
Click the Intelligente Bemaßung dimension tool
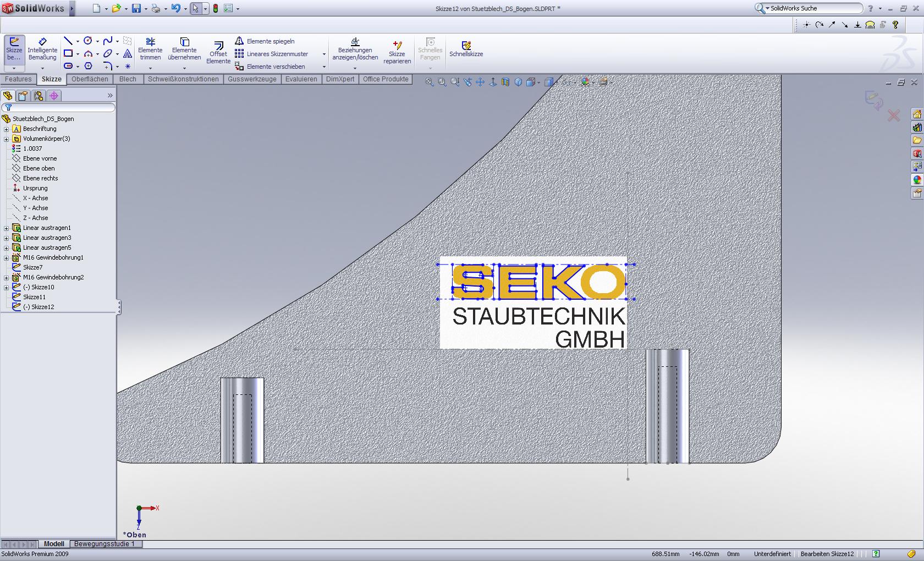click(x=42, y=49)
